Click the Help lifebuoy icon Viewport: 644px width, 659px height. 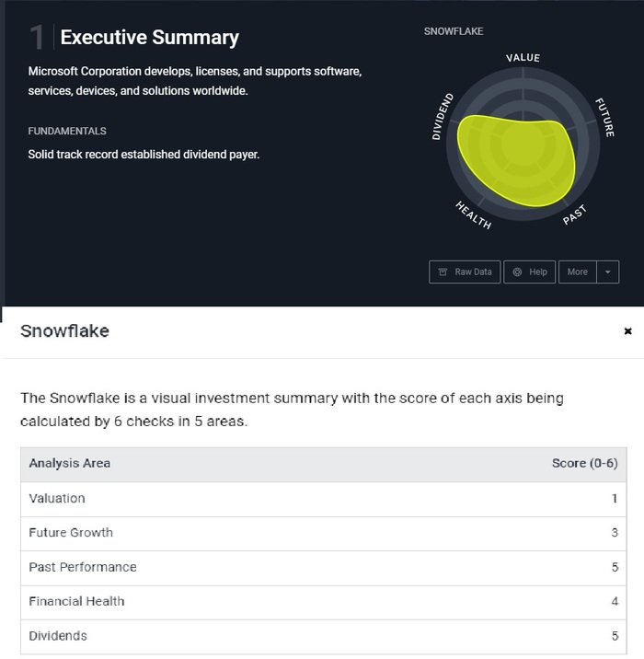517,272
